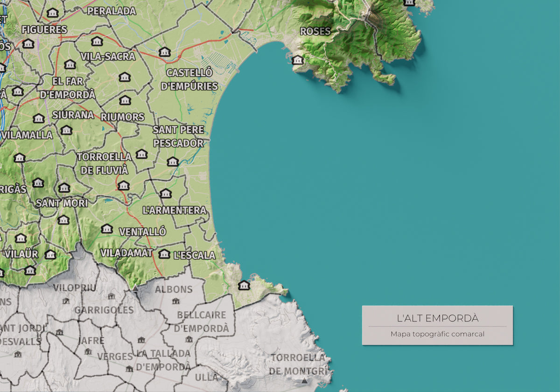The height and width of the screenshot is (392, 560).
Task: Select the town hall marker above El Far d'Empordà
Action: pyautogui.click(x=70, y=64)
